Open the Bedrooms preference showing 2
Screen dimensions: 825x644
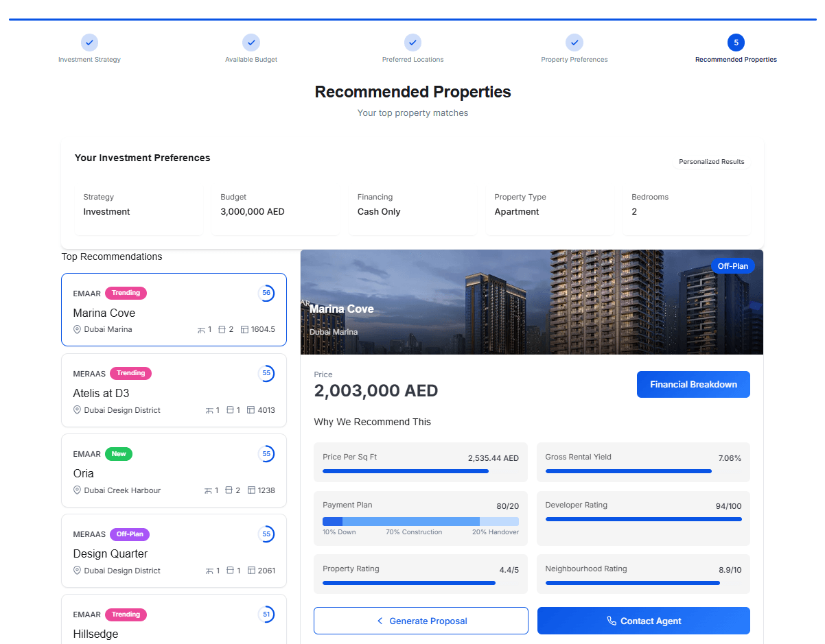pyautogui.click(x=686, y=205)
